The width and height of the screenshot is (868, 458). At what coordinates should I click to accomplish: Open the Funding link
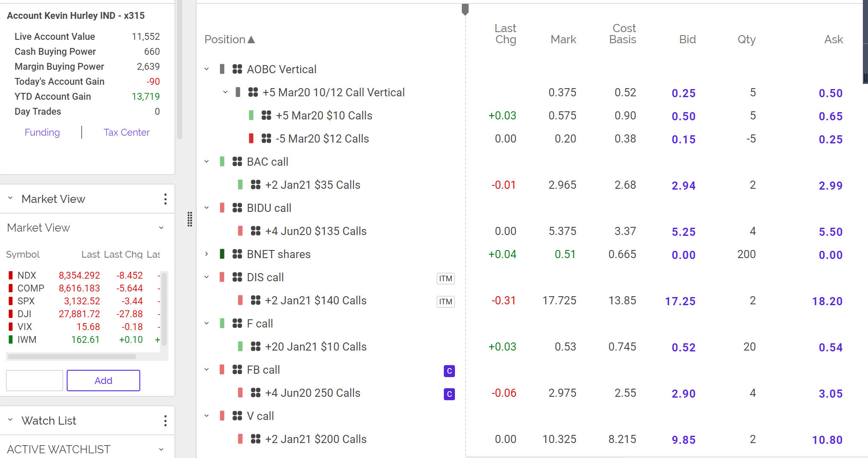42,132
